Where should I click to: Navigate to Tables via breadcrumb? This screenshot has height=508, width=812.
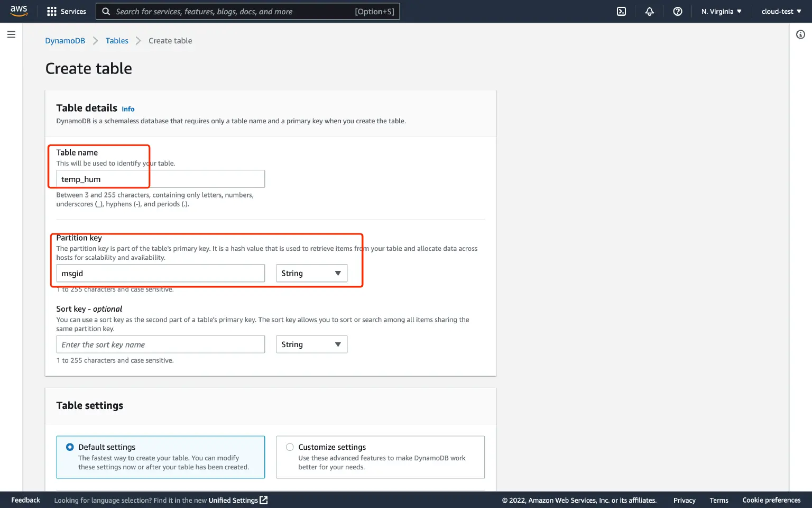tap(117, 40)
